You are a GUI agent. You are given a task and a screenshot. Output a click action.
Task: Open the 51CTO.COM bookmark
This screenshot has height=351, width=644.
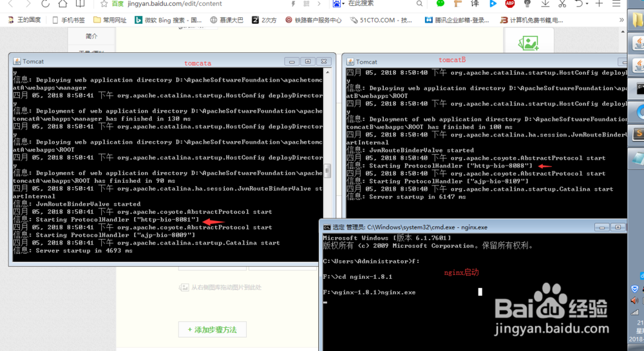click(x=381, y=20)
